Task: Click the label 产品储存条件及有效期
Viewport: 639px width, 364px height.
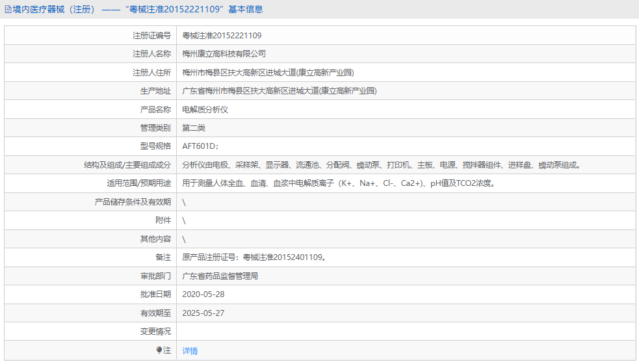Action: coord(133,202)
